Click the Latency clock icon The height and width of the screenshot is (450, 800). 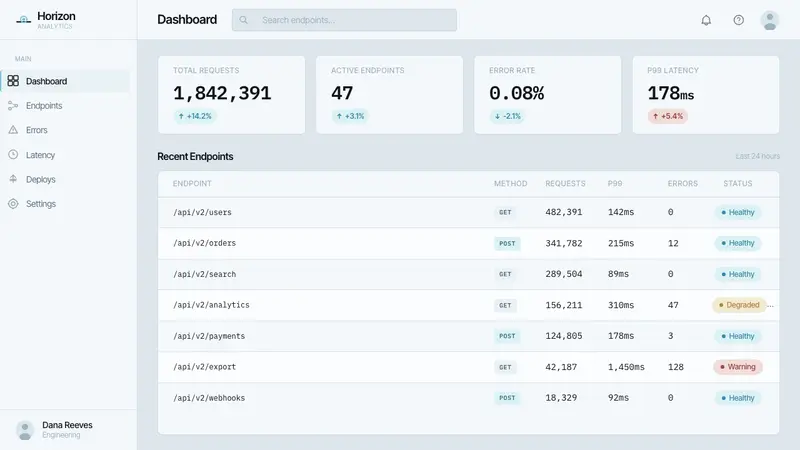click(13, 155)
